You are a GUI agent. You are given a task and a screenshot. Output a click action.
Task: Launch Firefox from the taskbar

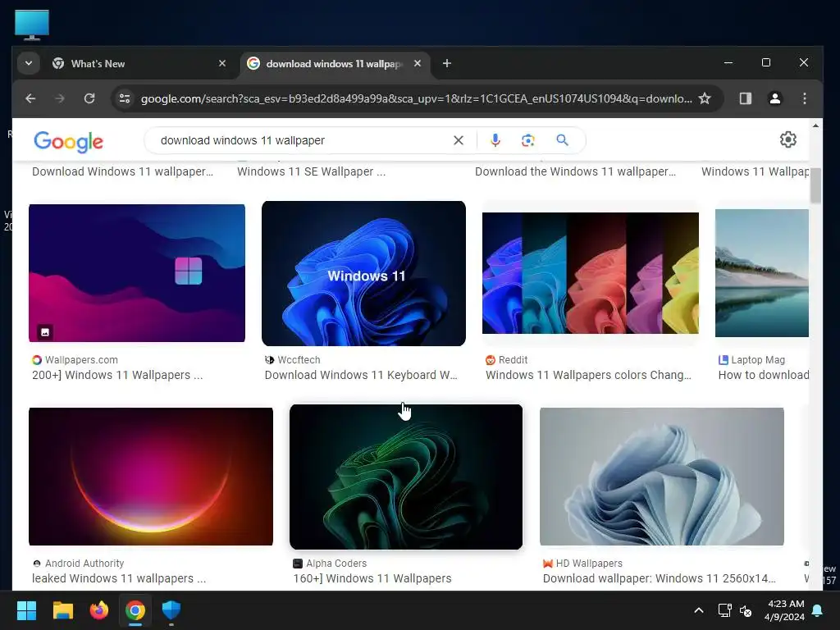pyautogui.click(x=99, y=610)
